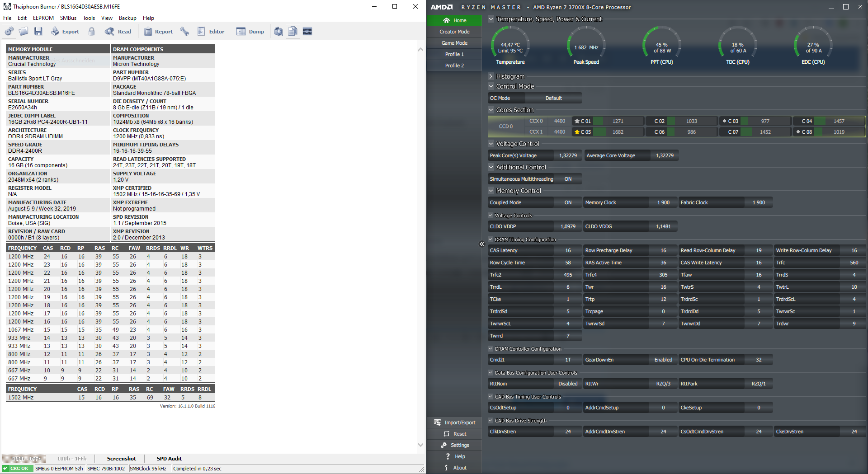This screenshot has width=868, height=474.
Task: Toggle Coupled Mode ON switch
Action: coord(568,202)
